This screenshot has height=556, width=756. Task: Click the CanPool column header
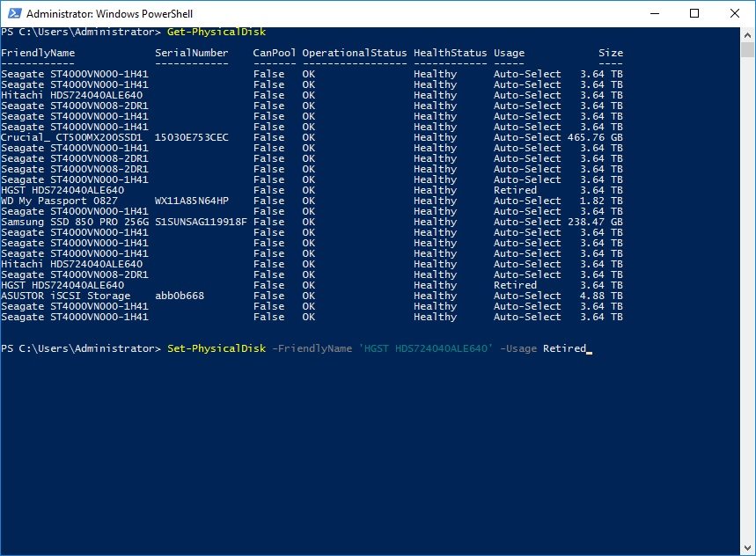tap(275, 53)
